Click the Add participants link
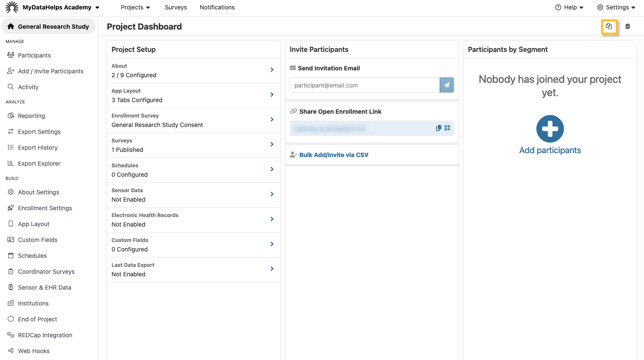The image size is (644, 360). [550, 150]
